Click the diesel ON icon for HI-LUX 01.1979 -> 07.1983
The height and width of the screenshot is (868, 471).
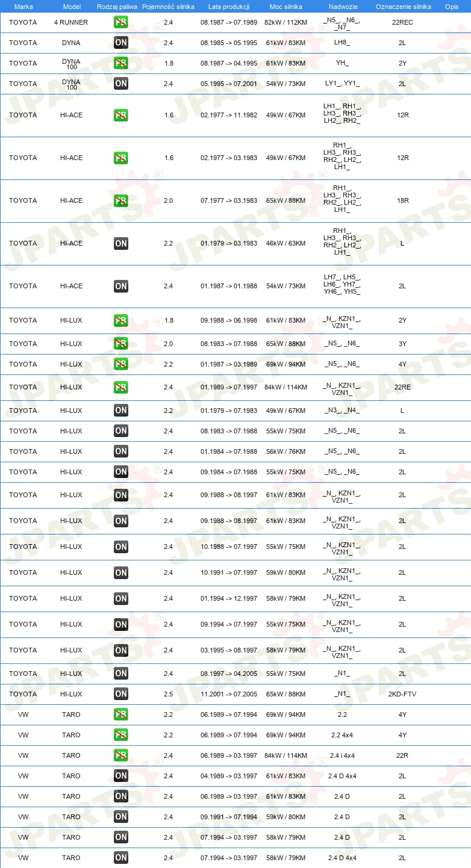coord(121,411)
